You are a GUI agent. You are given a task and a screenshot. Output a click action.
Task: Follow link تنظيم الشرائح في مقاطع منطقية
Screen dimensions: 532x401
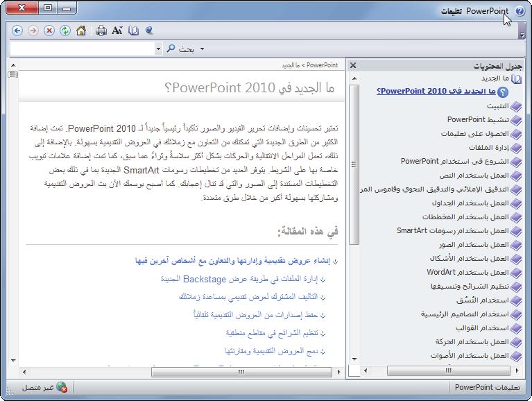coord(272,333)
